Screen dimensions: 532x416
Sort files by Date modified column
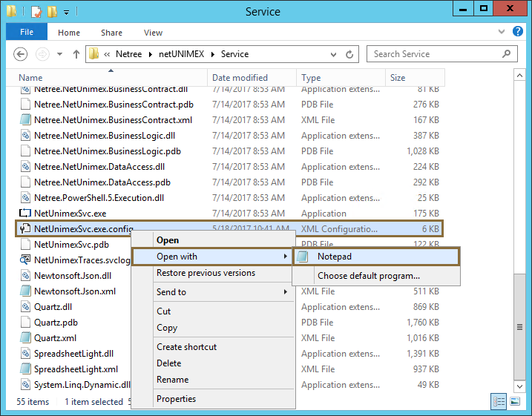(240, 78)
